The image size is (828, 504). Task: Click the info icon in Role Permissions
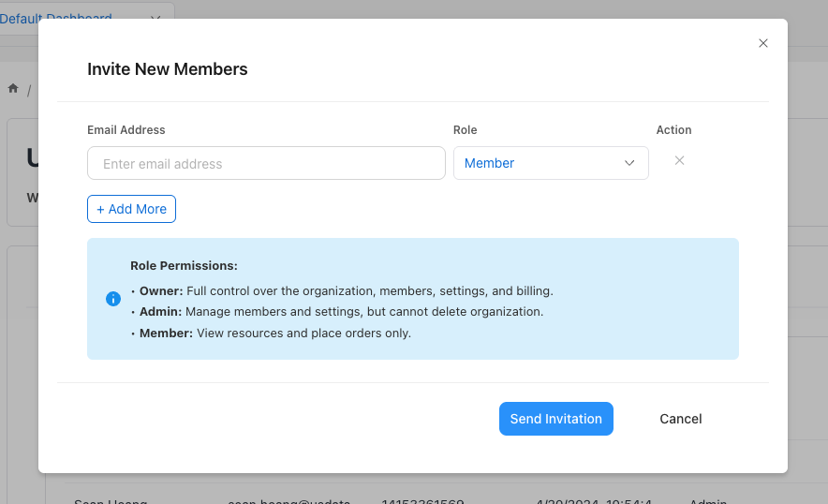pos(113,299)
